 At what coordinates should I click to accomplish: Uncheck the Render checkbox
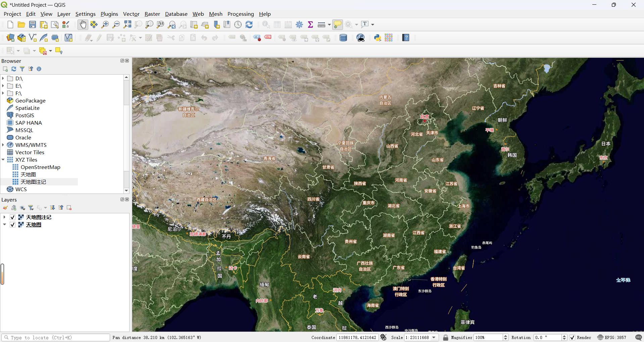(x=572, y=337)
